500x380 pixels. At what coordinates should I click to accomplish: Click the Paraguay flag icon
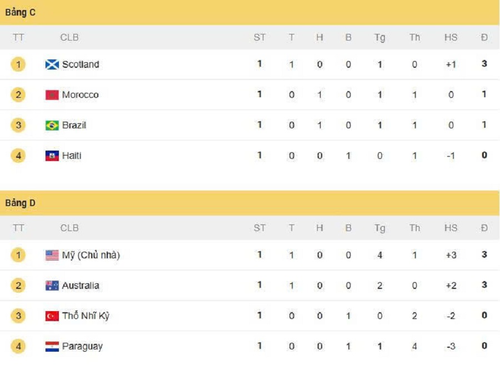tap(52, 347)
